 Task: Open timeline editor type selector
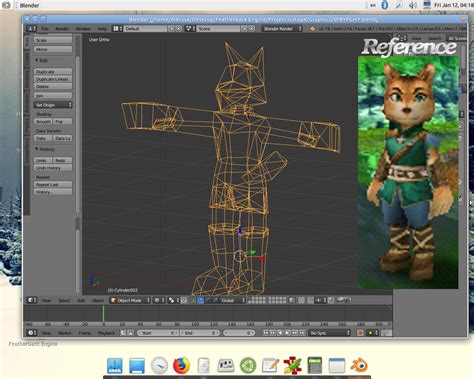click(32, 333)
